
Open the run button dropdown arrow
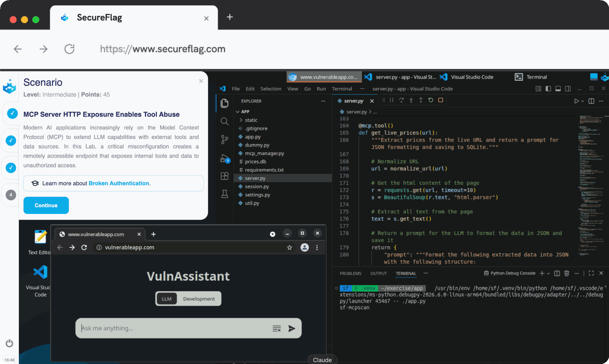(583, 101)
